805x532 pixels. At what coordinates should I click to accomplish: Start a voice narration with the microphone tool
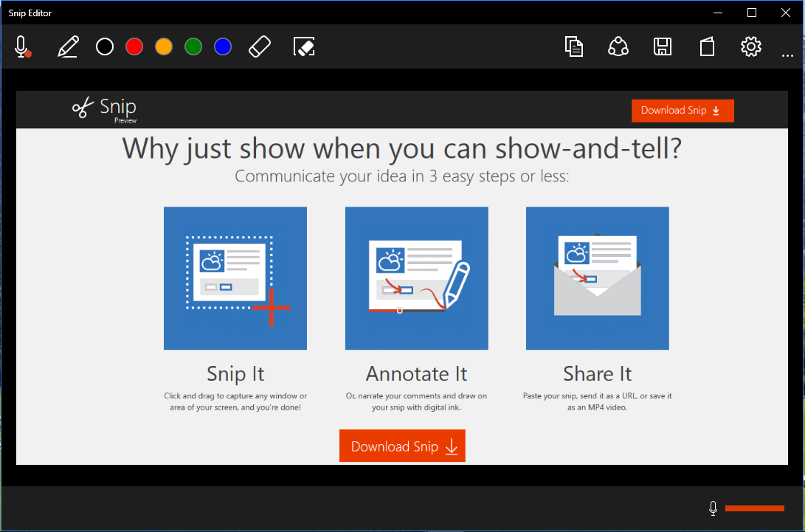[x=20, y=46]
